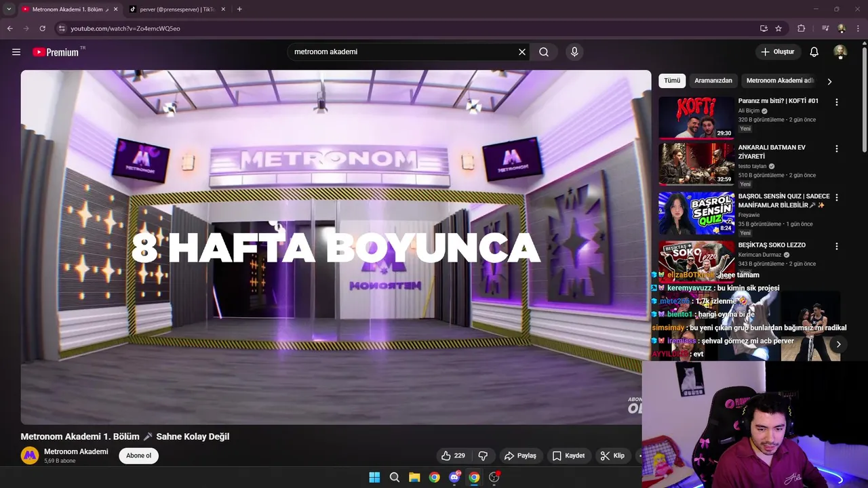
Task: Bookmark this page with the star
Action: (x=778, y=28)
